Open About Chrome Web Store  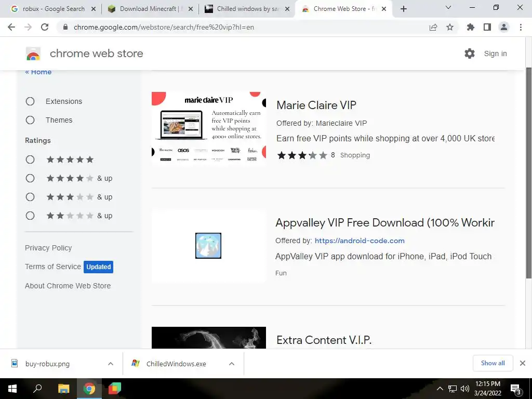coord(68,286)
